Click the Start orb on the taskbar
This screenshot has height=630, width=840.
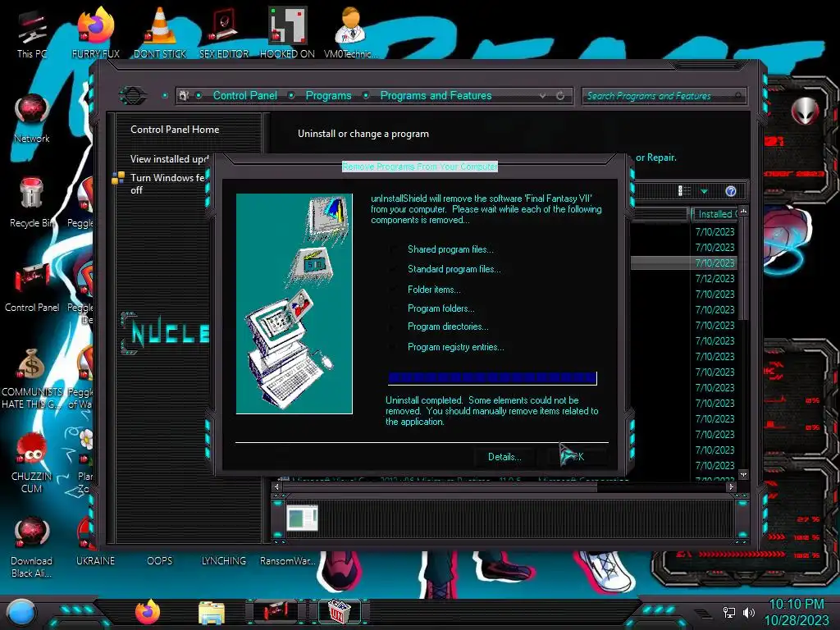click(21, 613)
